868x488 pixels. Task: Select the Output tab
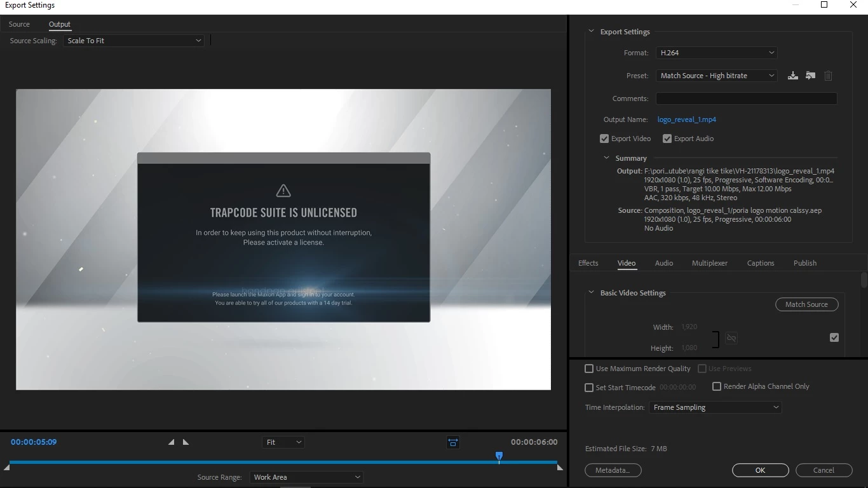pos(60,24)
